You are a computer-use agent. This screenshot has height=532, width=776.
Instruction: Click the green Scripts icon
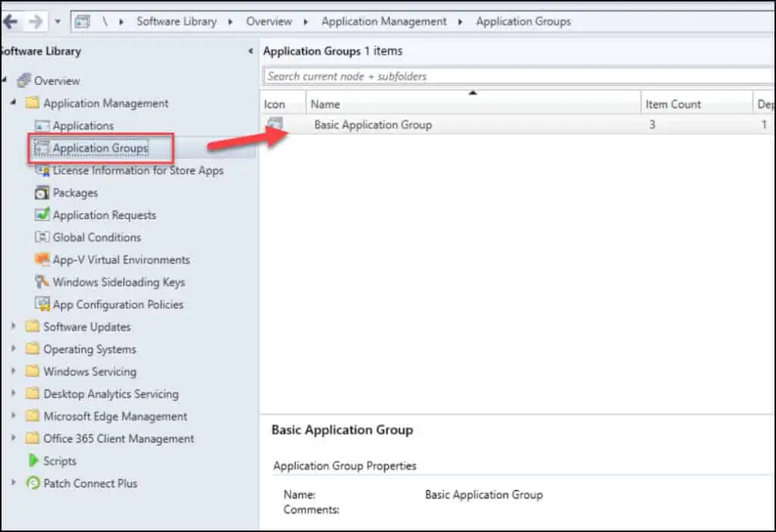tap(33, 460)
